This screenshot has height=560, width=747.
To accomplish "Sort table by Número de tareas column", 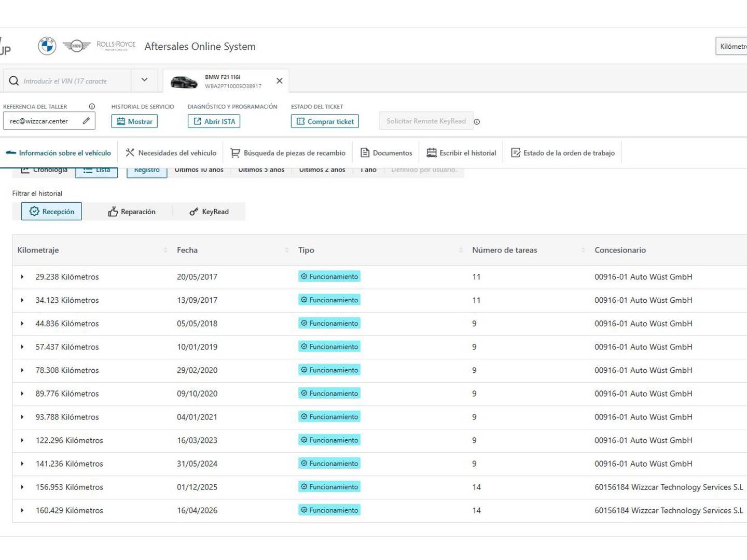I will click(583, 250).
